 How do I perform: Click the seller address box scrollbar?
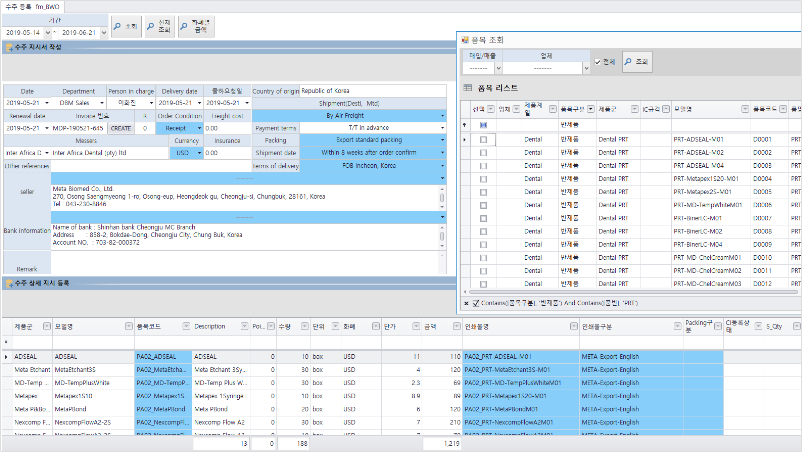(442, 197)
